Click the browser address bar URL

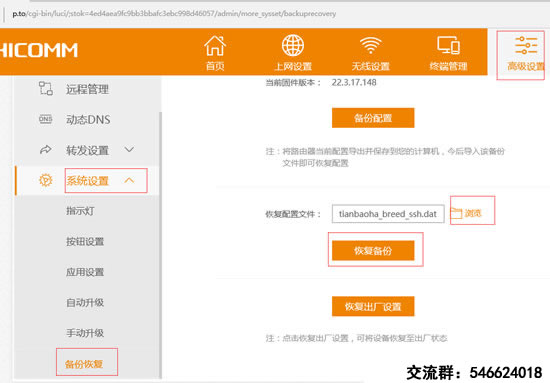(174, 14)
